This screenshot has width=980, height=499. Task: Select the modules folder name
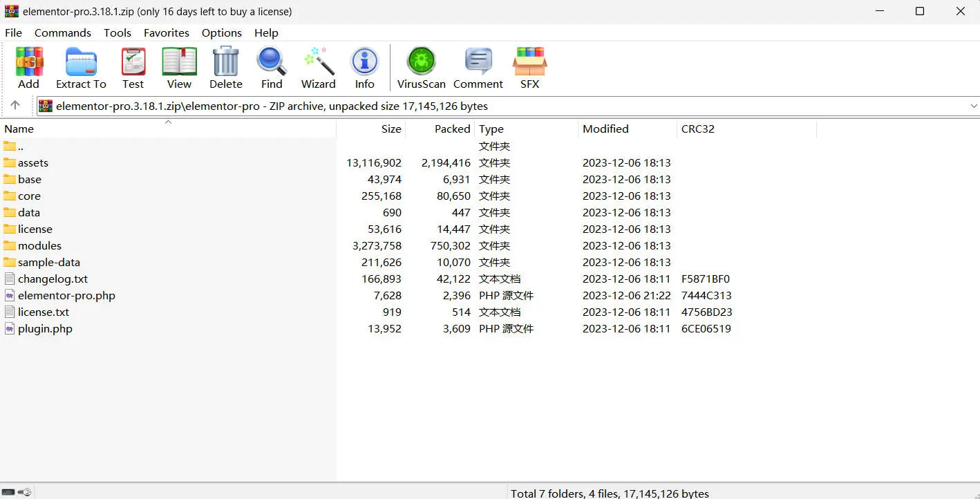click(x=39, y=246)
